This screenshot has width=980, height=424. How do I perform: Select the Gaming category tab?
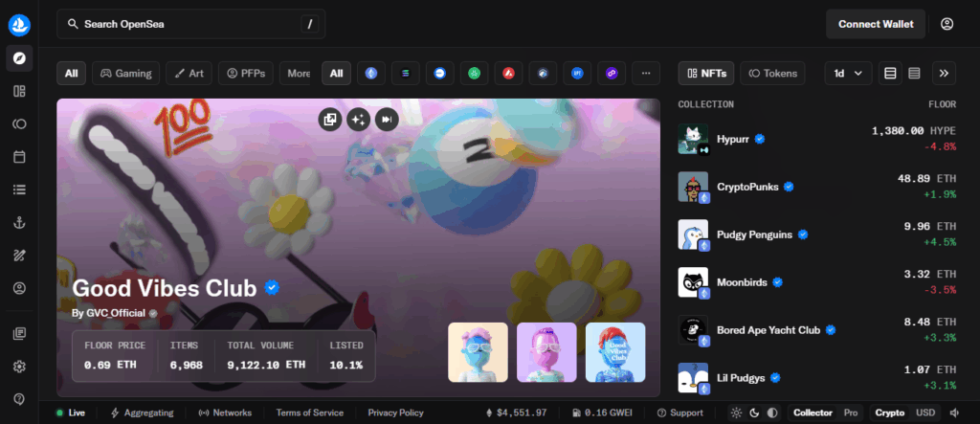click(126, 73)
